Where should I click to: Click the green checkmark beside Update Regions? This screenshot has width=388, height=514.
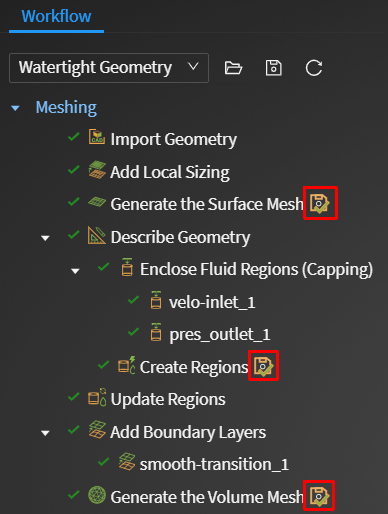(x=74, y=396)
